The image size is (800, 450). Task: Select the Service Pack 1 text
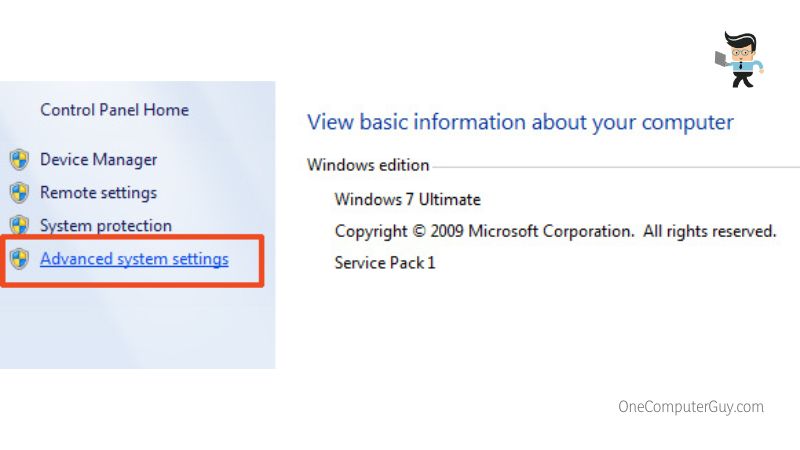tap(385, 263)
